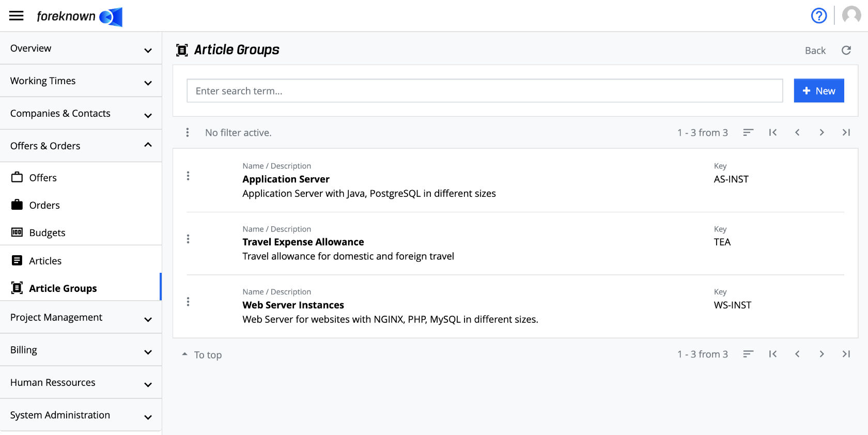Expand the Working Times section
This screenshot has height=435, width=868.
point(81,81)
